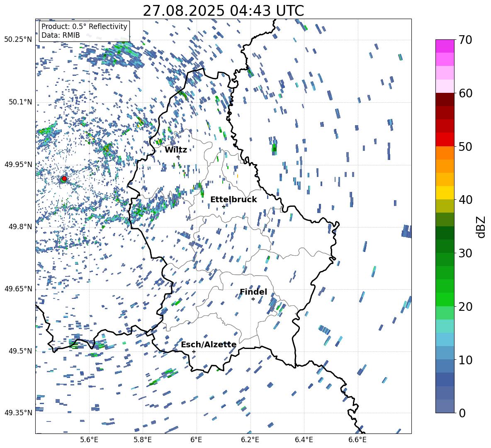Click the 49.8°N latitude label

click(x=20, y=227)
